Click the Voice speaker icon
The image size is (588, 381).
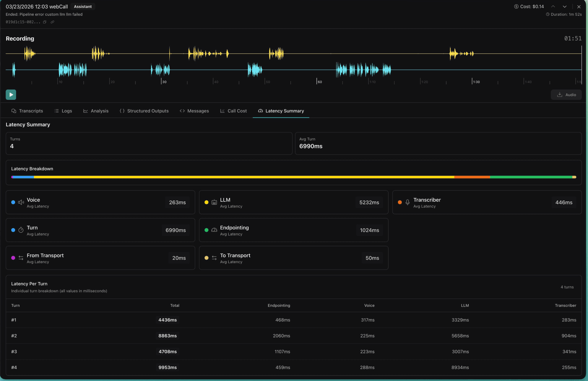click(x=21, y=202)
